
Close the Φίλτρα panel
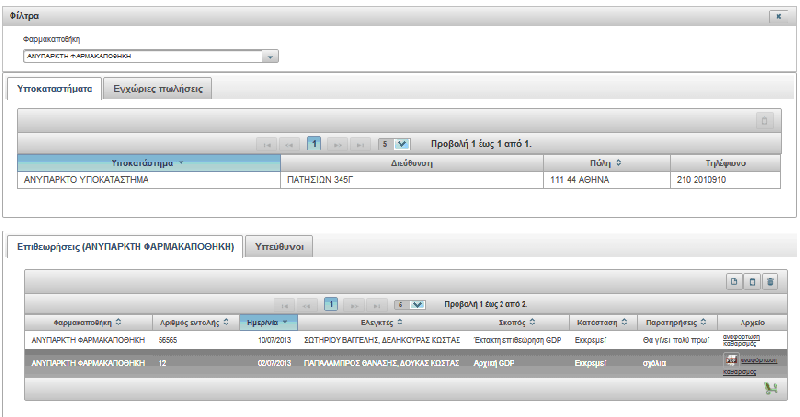pyautogui.click(x=779, y=16)
